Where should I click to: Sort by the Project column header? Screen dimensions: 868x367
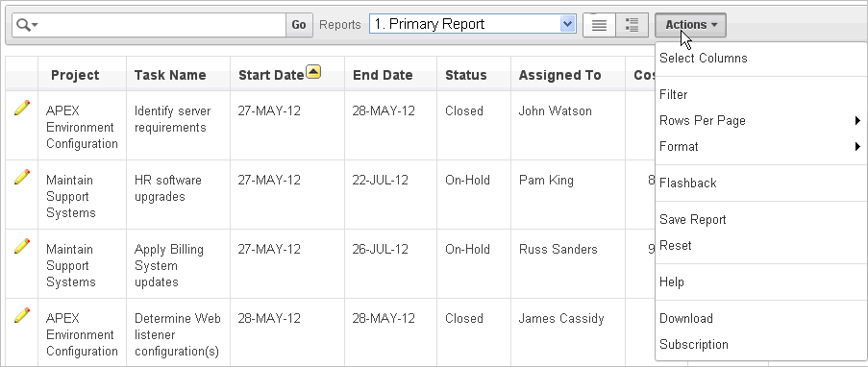coord(75,75)
